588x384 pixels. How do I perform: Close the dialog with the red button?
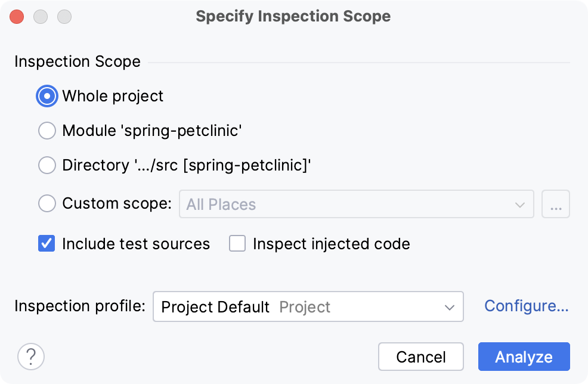[x=17, y=17]
